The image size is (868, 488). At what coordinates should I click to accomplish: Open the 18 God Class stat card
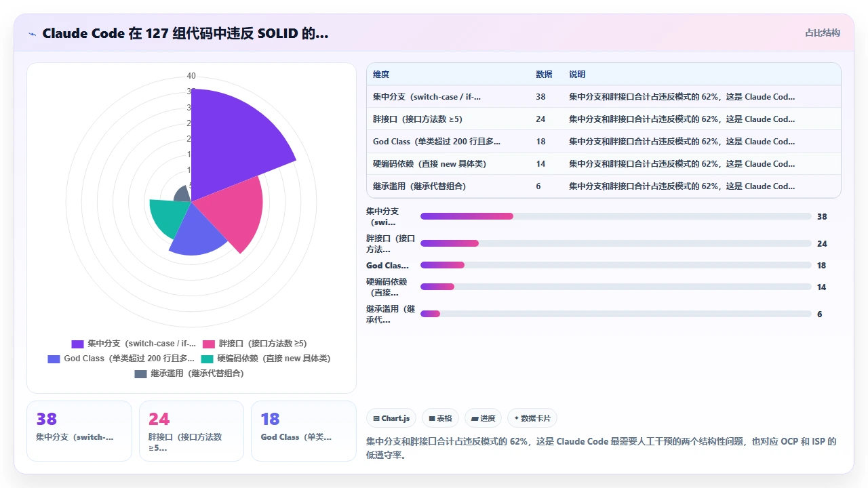[x=304, y=431]
